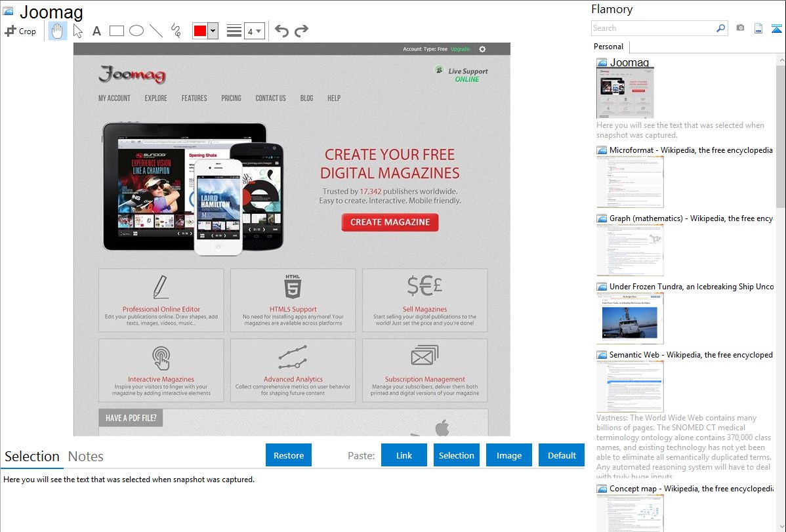Viewport: 786px width, 532px height.
Task: Choose the straight line tool
Action: click(x=156, y=31)
